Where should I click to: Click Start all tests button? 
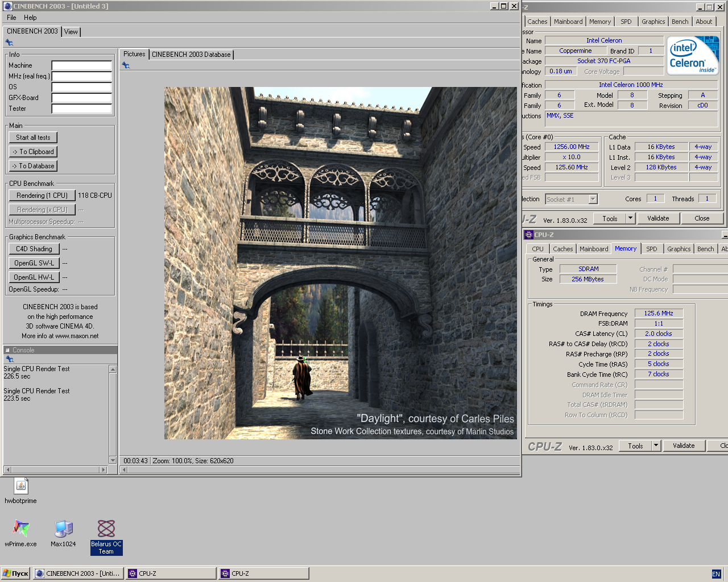coord(33,138)
